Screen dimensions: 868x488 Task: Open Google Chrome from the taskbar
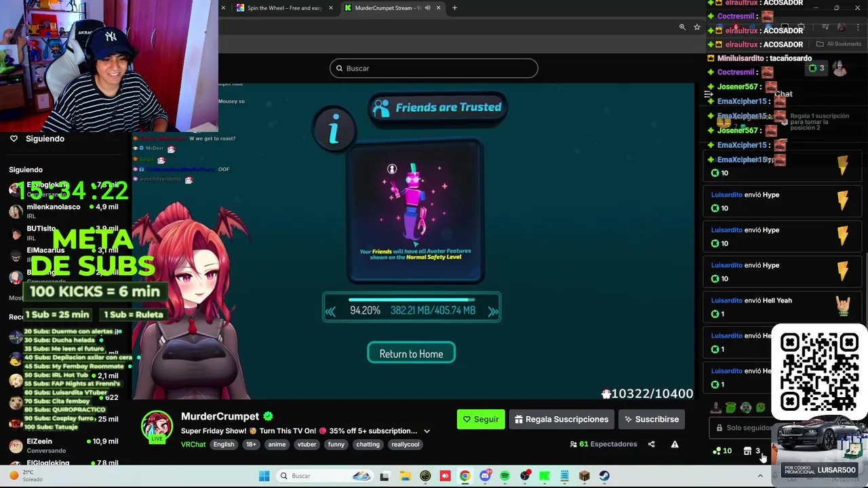pos(465,476)
